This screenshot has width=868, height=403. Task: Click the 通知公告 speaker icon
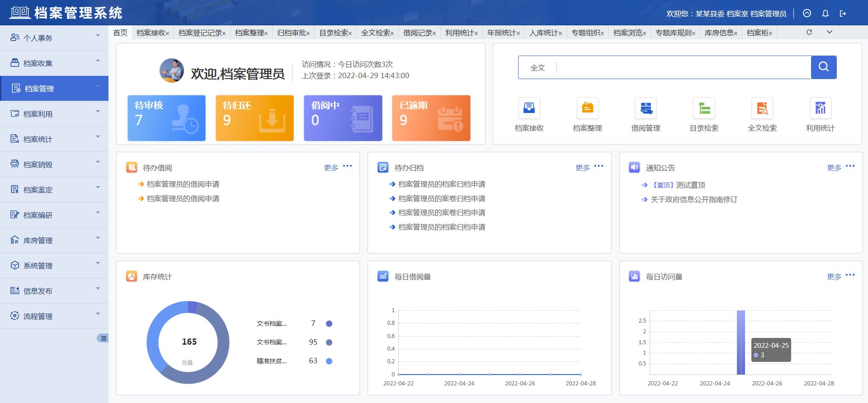[634, 168]
